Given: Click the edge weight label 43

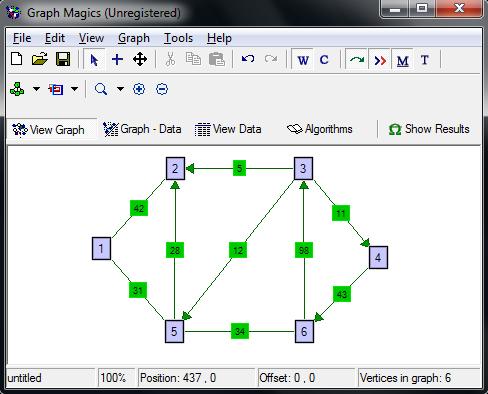Looking at the screenshot, I should 342,294.
